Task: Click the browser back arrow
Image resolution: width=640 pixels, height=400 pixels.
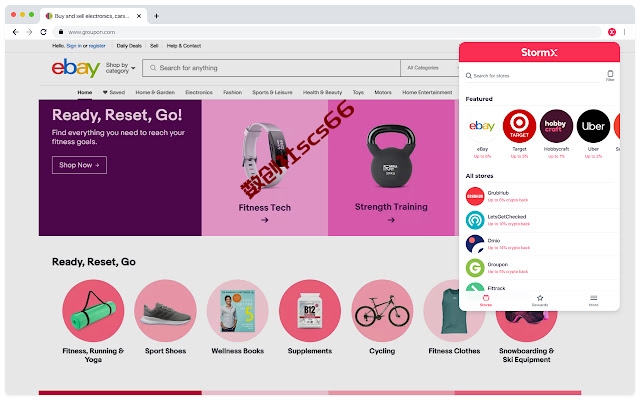Action: click(x=16, y=32)
